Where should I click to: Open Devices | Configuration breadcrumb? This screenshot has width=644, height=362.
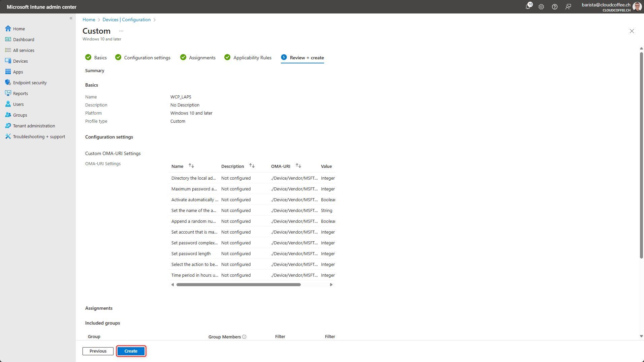point(127,20)
